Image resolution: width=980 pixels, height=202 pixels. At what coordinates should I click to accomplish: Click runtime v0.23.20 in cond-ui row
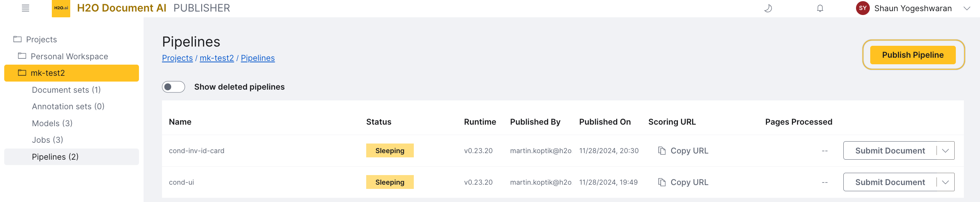tap(478, 182)
